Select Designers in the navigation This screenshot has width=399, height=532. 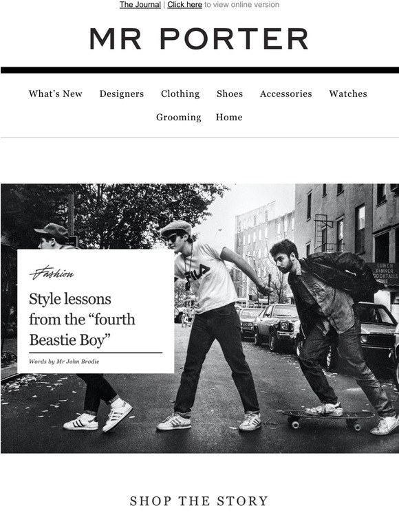coord(122,94)
